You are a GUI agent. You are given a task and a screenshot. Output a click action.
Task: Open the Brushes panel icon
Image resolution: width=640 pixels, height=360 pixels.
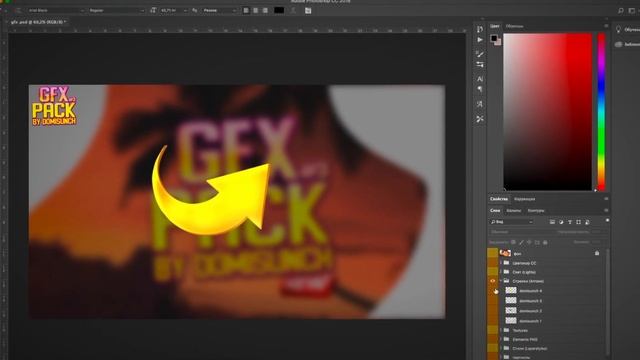480,54
